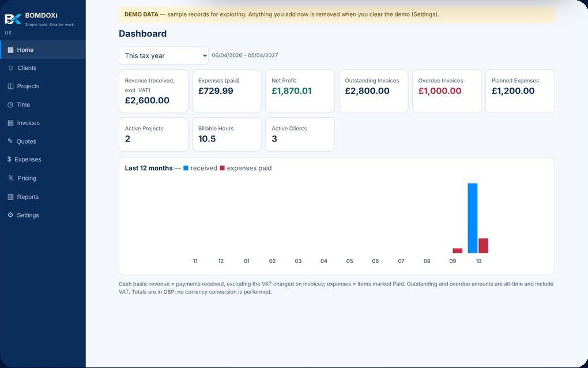Select the Planned Expenses card
Screen dimensions: 588x368
point(520,91)
